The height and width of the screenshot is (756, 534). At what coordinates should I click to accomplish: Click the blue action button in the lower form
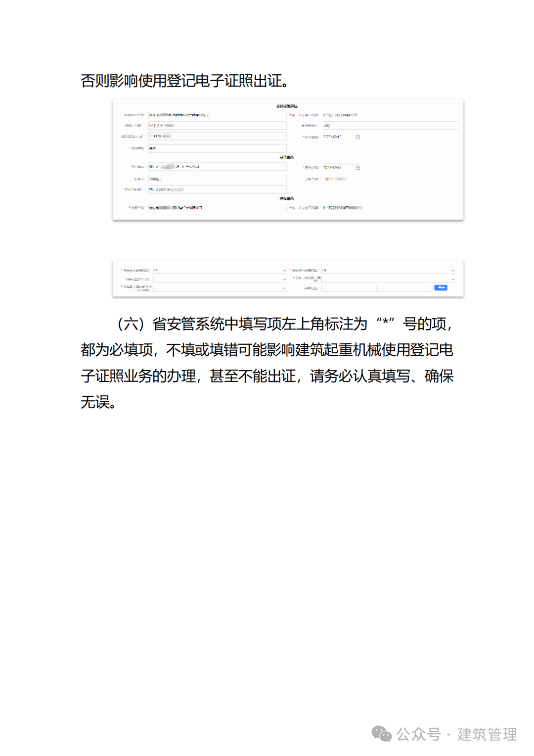441,287
